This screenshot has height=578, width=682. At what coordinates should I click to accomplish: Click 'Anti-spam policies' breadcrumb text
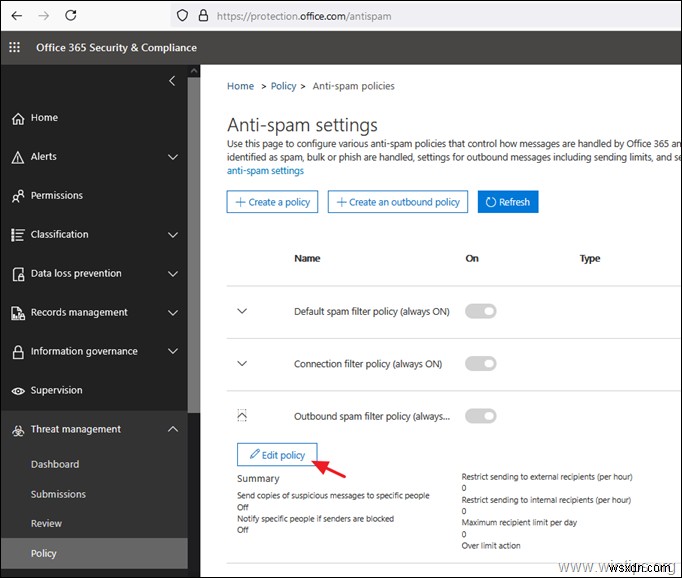point(354,86)
